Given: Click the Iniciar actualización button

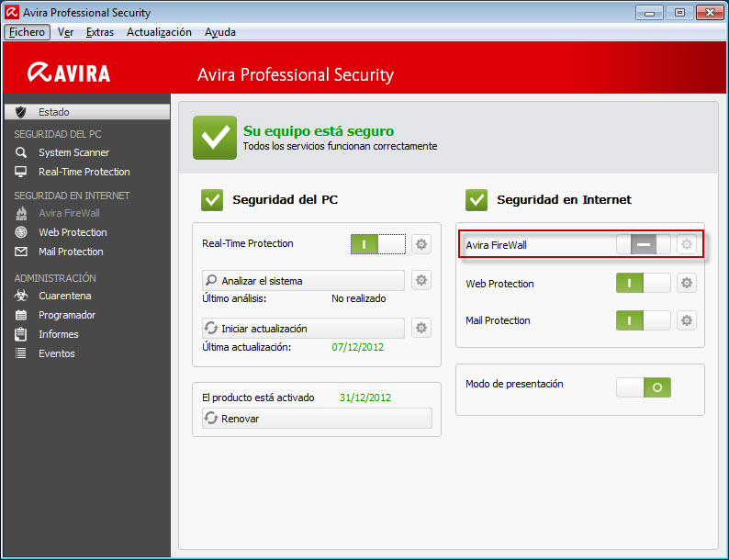Looking at the screenshot, I should click(303, 328).
